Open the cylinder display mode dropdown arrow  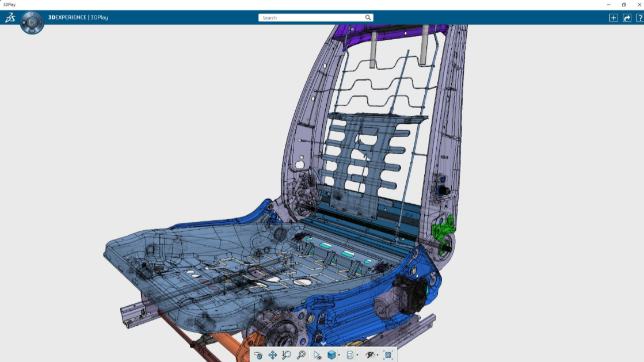pos(357,356)
